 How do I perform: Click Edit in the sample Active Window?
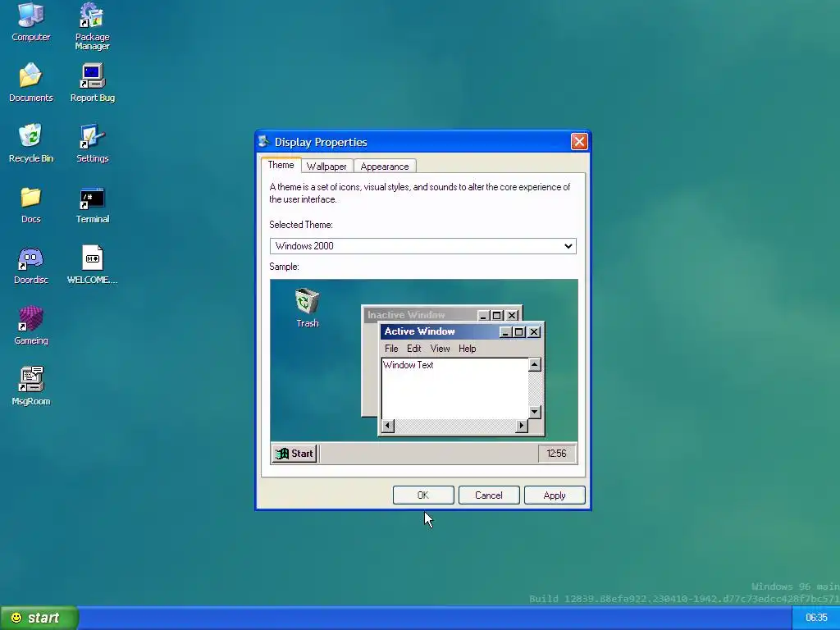(414, 348)
